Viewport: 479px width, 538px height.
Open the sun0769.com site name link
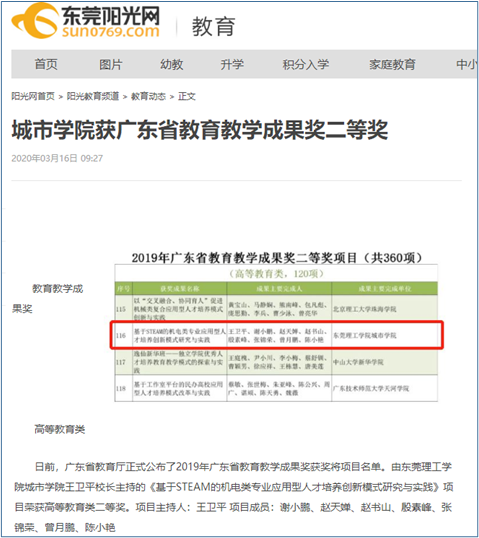tap(110, 32)
